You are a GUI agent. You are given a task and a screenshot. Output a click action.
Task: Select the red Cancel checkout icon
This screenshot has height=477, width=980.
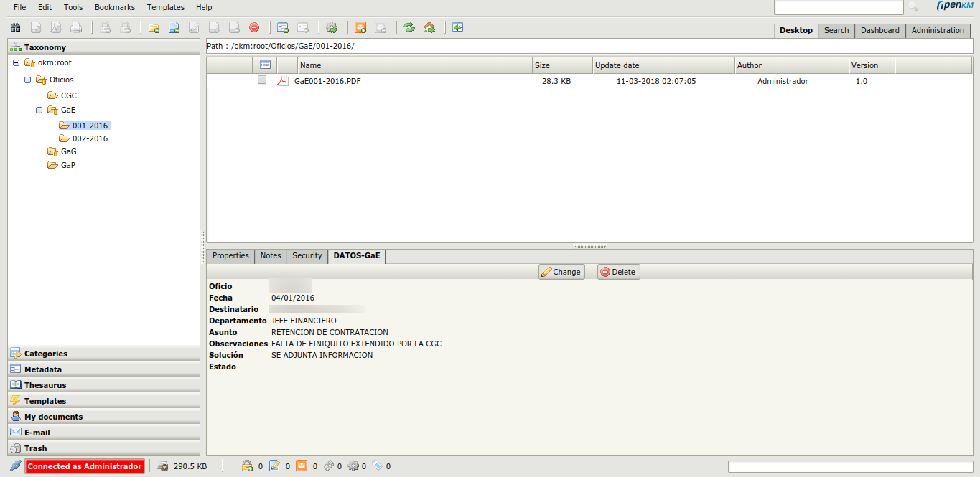click(254, 27)
